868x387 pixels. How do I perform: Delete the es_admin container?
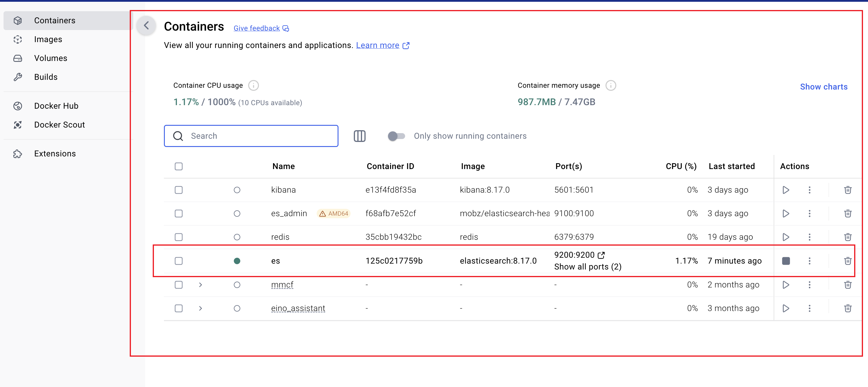tap(848, 213)
